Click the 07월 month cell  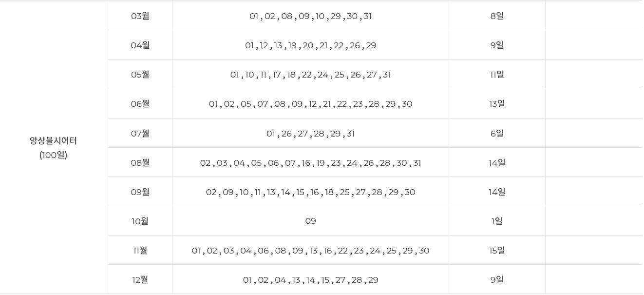click(140, 133)
